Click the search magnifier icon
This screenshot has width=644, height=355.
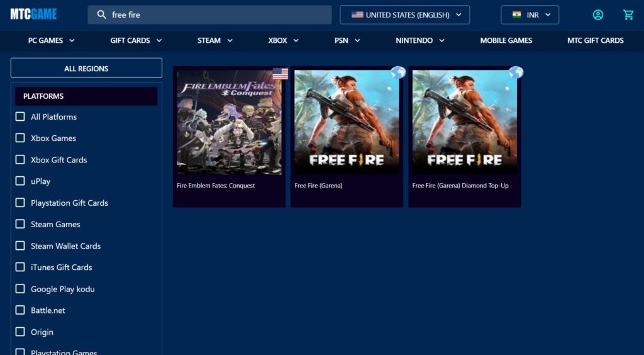click(x=101, y=15)
